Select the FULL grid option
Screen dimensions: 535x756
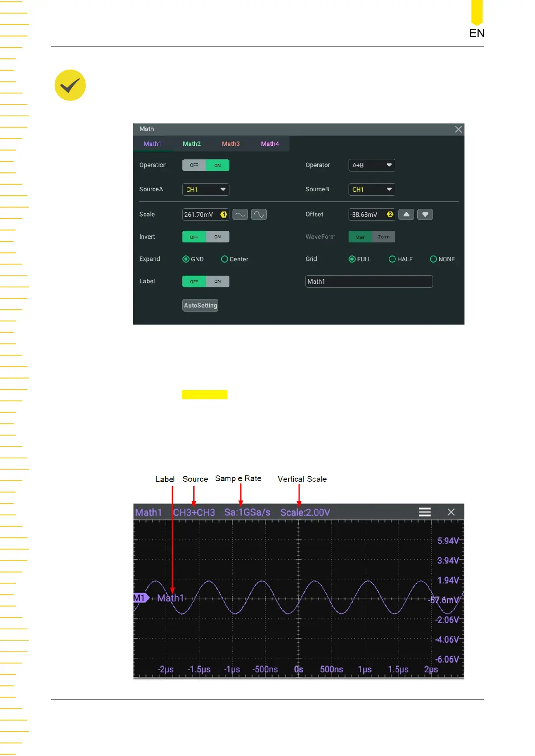tap(360, 259)
